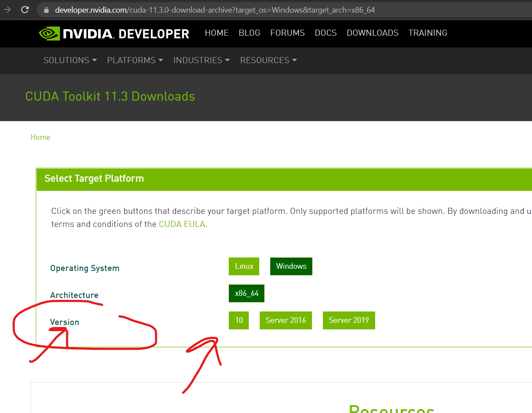Select the Windows operating system button
532x413 pixels.
[291, 266]
